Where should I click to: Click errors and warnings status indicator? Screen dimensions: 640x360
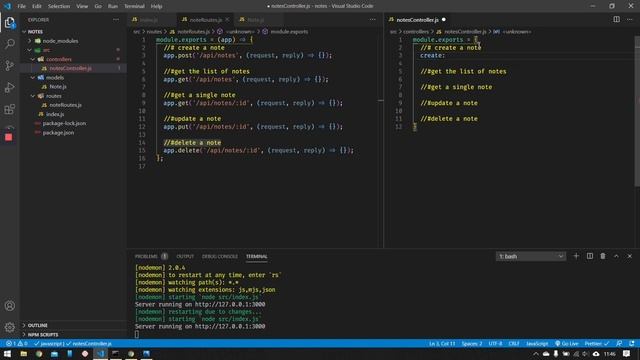[17, 344]
